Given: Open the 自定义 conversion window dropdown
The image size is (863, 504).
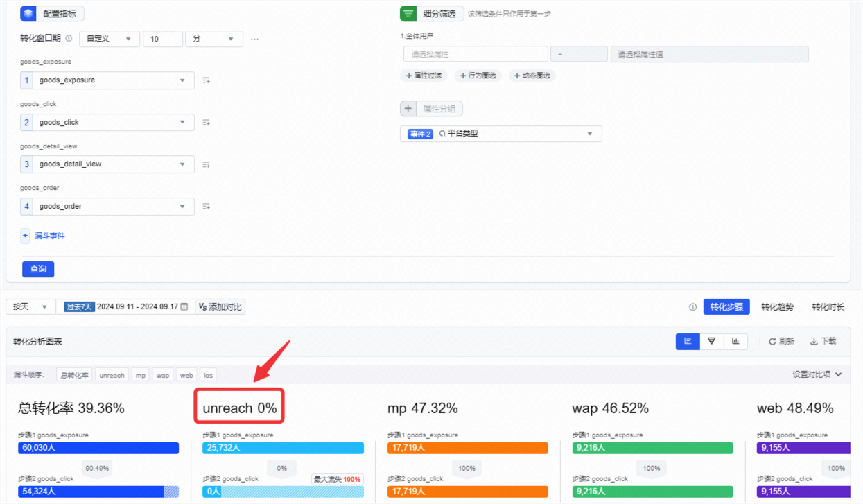Looking at the screenshot, I should pyautogui.click(x=110, y=39).
